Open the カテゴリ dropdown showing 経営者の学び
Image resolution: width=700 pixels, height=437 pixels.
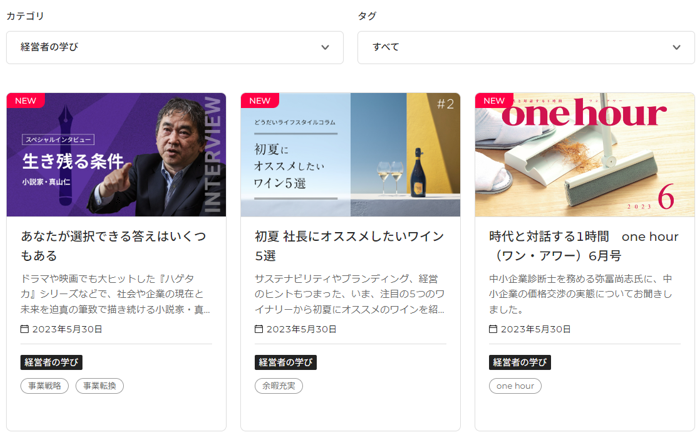pyautogui.click(x=175, y=47)
